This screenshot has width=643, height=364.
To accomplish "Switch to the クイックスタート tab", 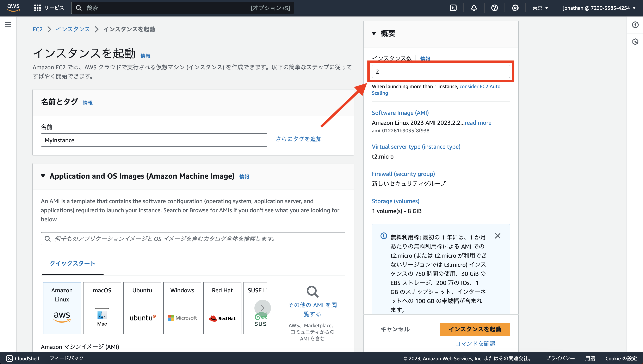I will (72, 263).
